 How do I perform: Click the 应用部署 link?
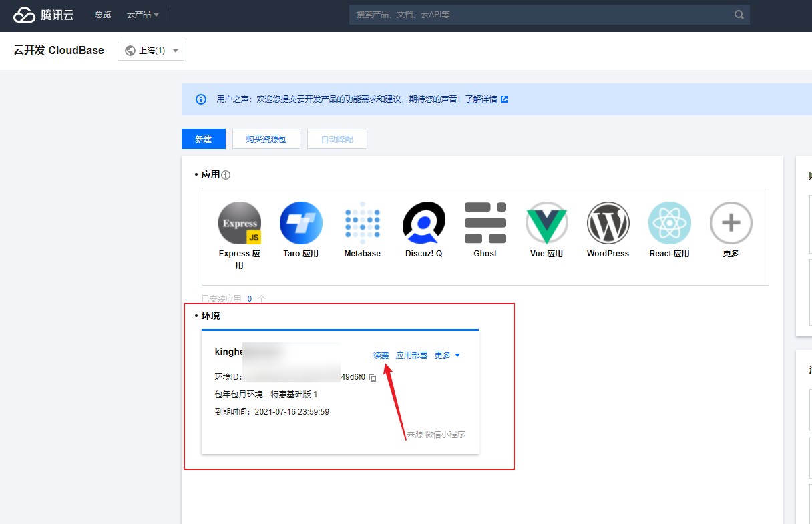(x=412, y=356)
